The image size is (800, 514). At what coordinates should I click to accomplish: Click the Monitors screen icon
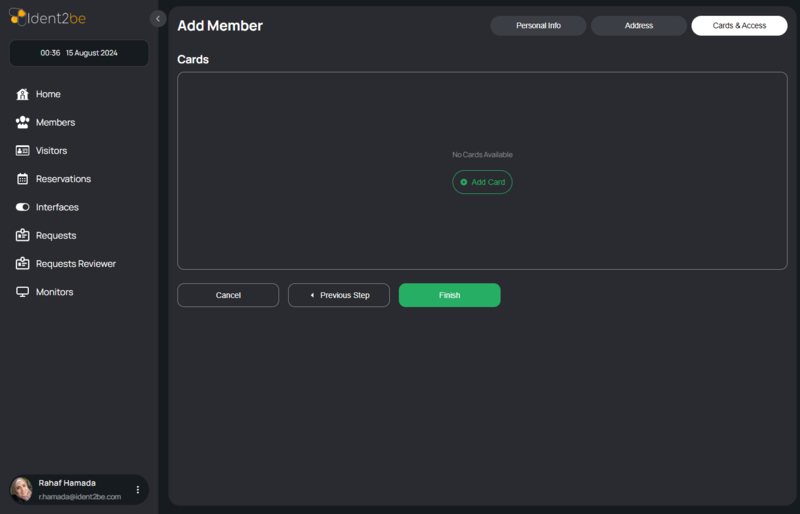click(x=22, y=292)
